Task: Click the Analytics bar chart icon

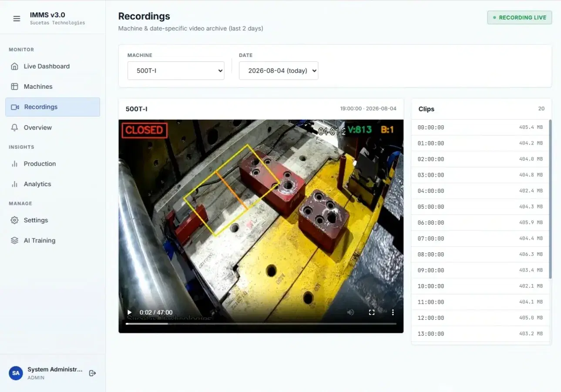Action: click(x=15, y=184)
